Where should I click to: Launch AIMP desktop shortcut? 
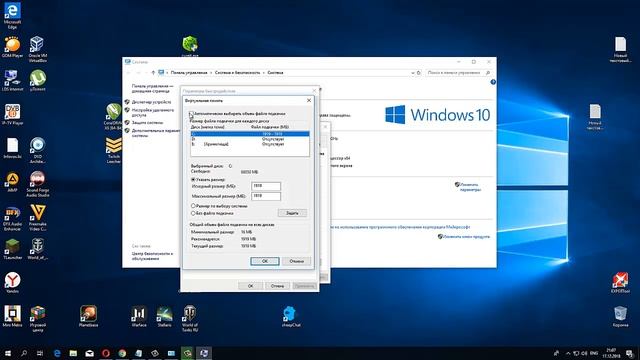pyautogui.click(x=12, y=181)
